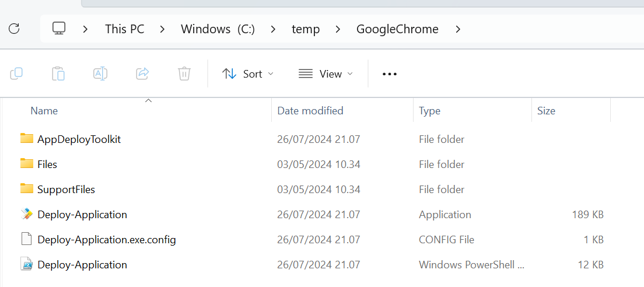Open the View dropdown menu
The image size is (644, 287).
click(326, 73)
